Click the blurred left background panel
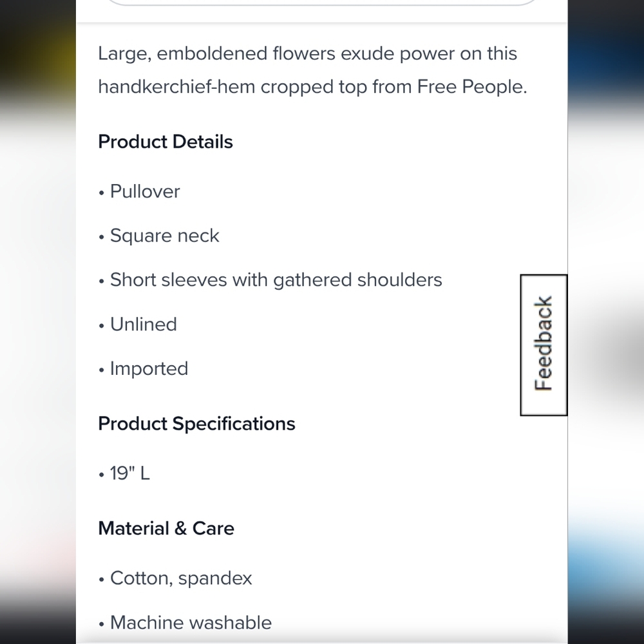Image resolution: width=644 pixels, height=644 pixels. tap(37, 322)
